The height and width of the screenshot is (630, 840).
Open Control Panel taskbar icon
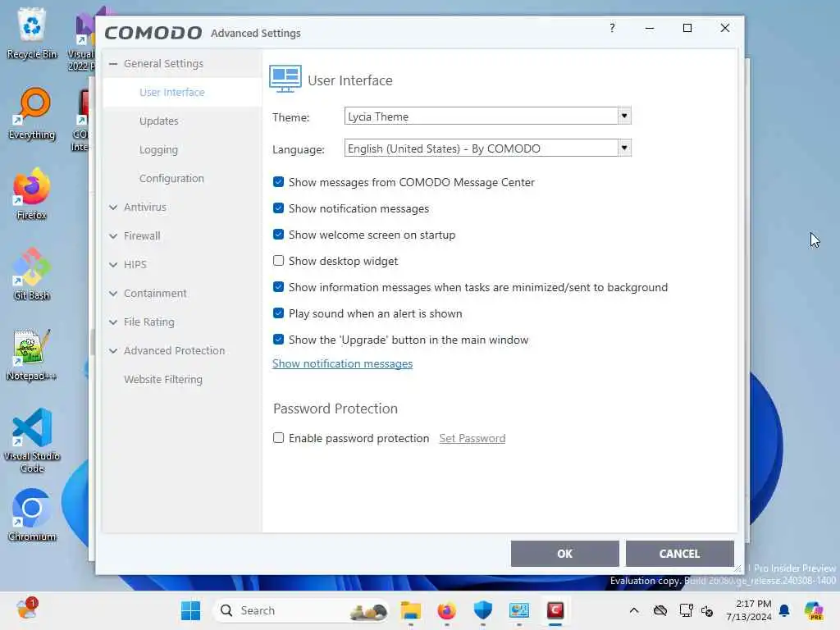pos(519,610)
